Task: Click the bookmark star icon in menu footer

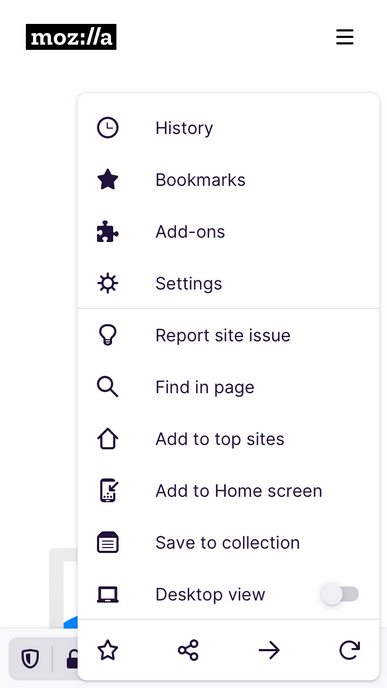Action: click(x=108, y=650)
